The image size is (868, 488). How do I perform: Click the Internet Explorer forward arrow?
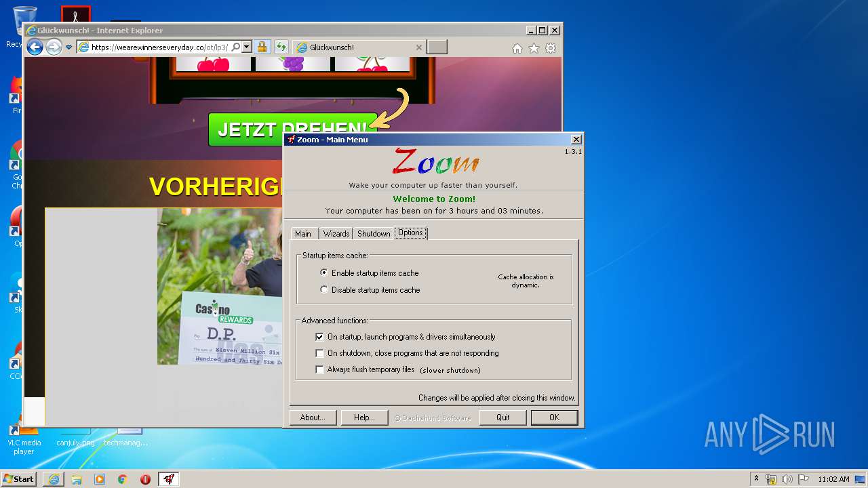pos(54,47)
